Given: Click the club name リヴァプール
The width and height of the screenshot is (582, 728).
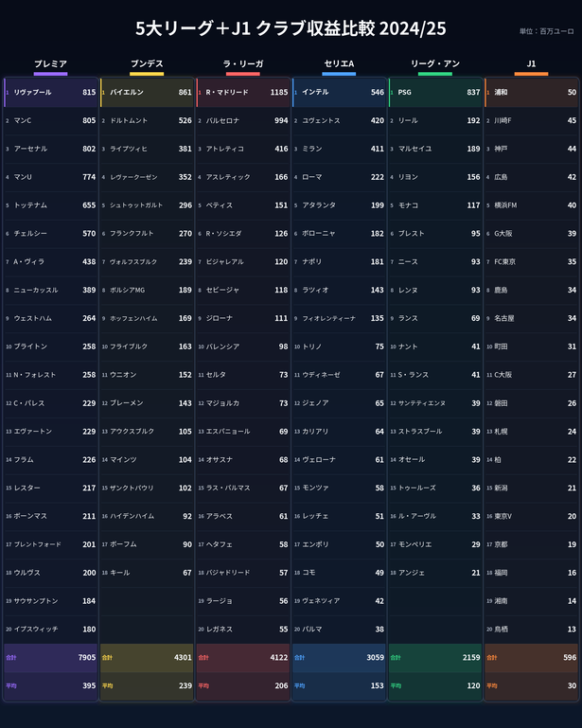Looking at the screenshot, I should 32,93.
